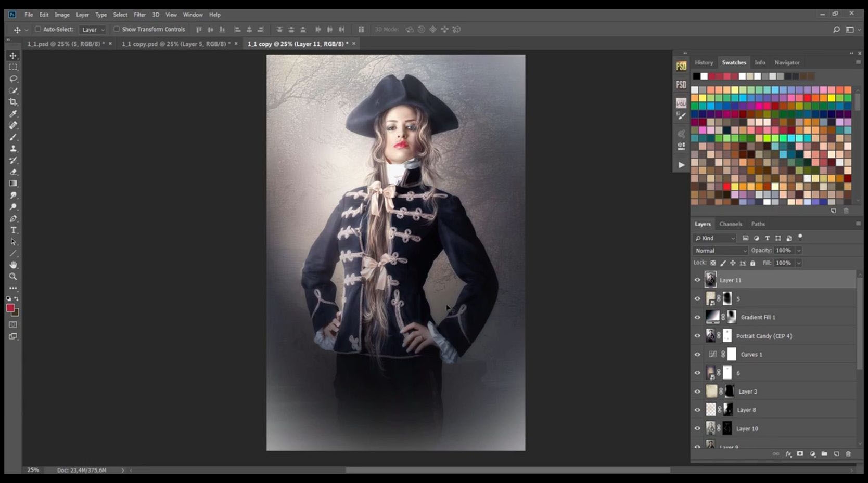Select the Healing Brush tool
Viewport: 868px width, 483px height.
click(x=13, y=125)
